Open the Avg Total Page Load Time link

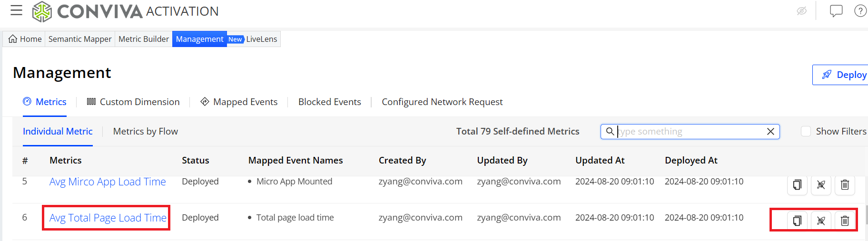pos(108,218)
